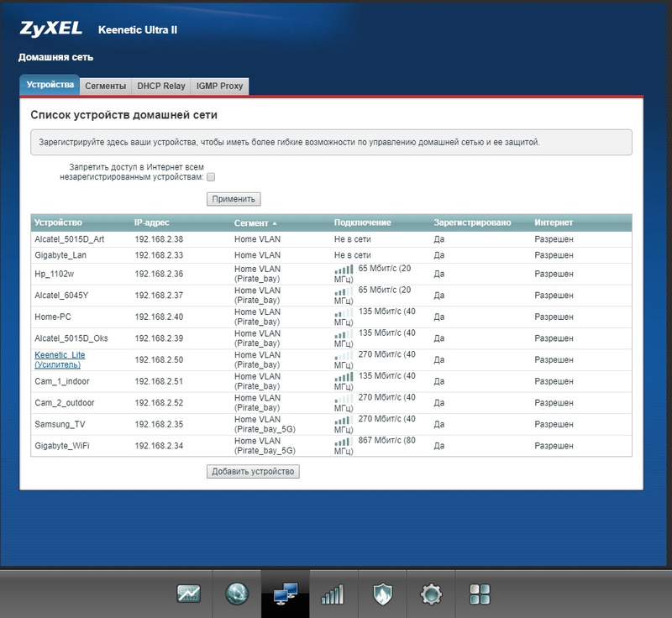
Task: Click Samsung_TV segment Home VLAN (Pirate_bay_5G)
Action: [x=265, y=424]
